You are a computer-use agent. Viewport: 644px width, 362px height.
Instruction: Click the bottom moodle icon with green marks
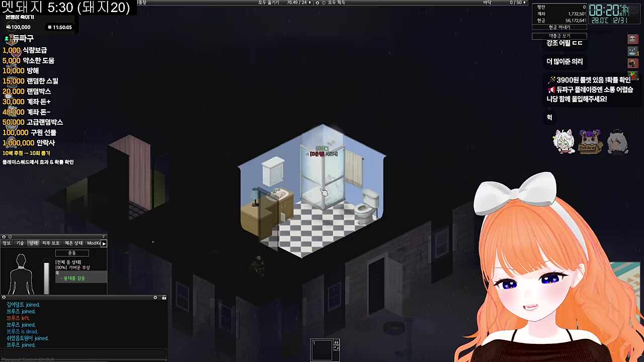(x=633, y=75)
